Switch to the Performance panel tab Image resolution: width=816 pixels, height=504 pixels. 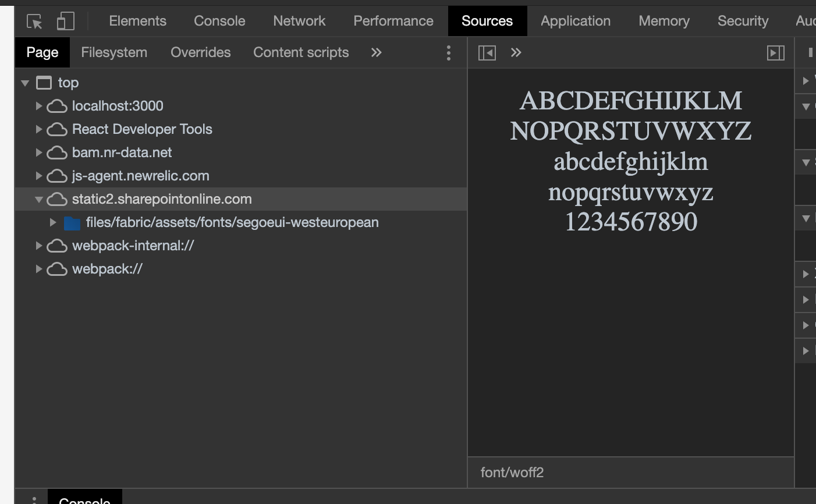[393, 21]
